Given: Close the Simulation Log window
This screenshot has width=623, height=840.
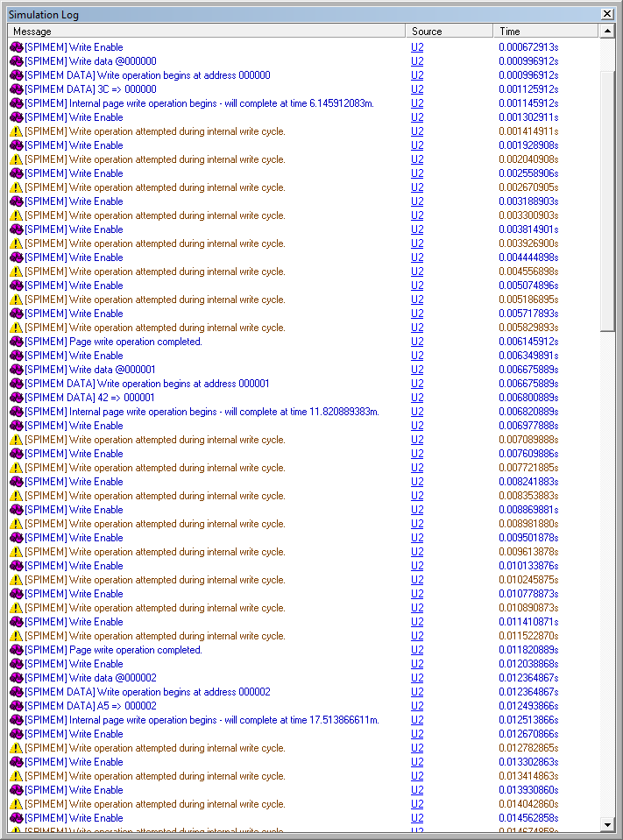Looking at the screenshot, I should 607,14.
